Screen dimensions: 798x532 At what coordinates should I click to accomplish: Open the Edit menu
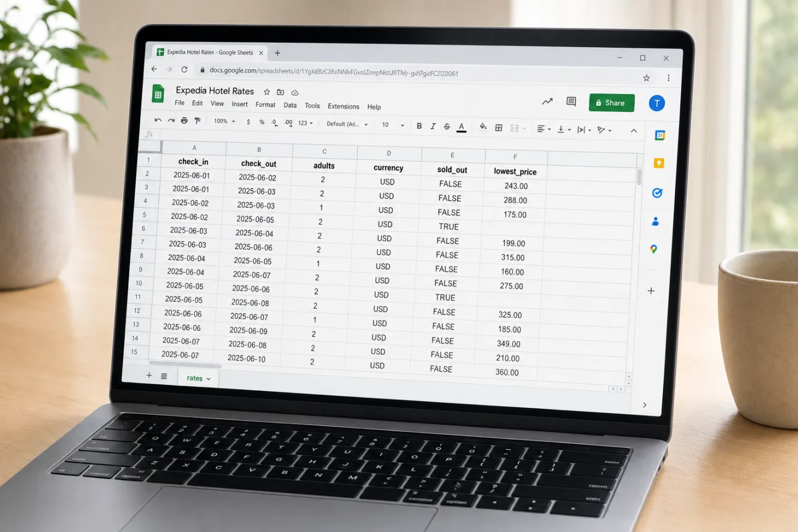(x=197, y=103)
